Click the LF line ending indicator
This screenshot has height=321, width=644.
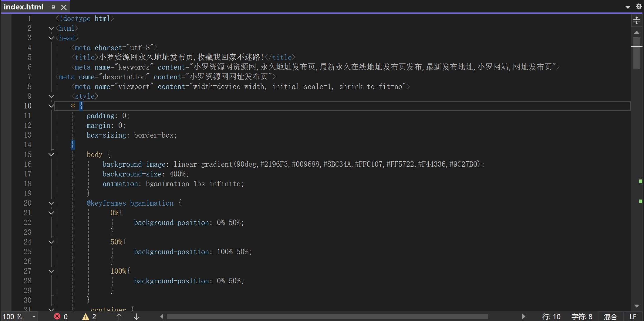point(633,317)
